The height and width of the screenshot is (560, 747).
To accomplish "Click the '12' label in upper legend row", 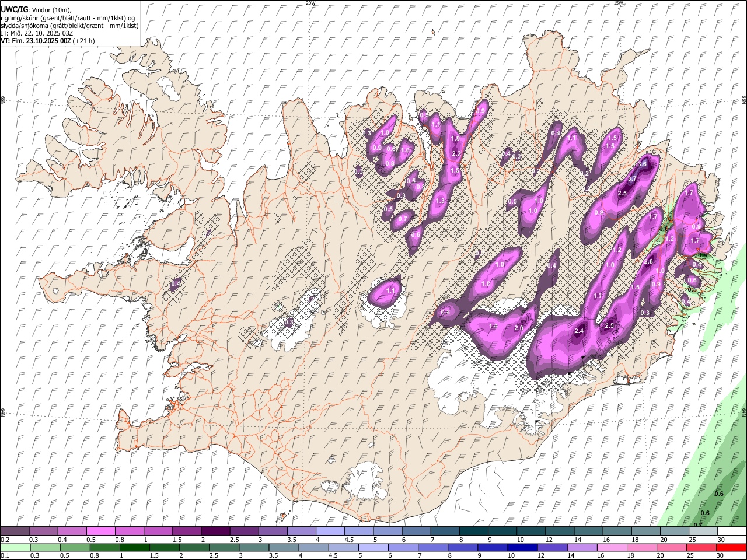I will [x=550, y=540].
